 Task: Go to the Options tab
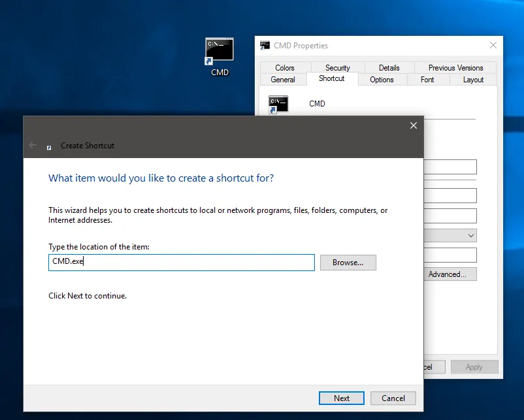(x=382, y=80)
